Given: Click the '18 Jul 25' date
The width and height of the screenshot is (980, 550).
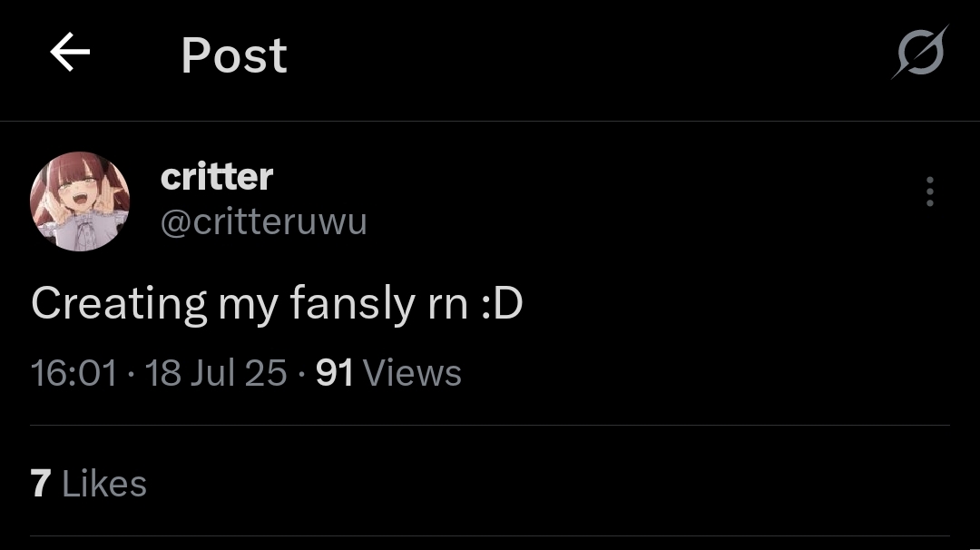Looking at the screenshot, I should pos(216,373).
